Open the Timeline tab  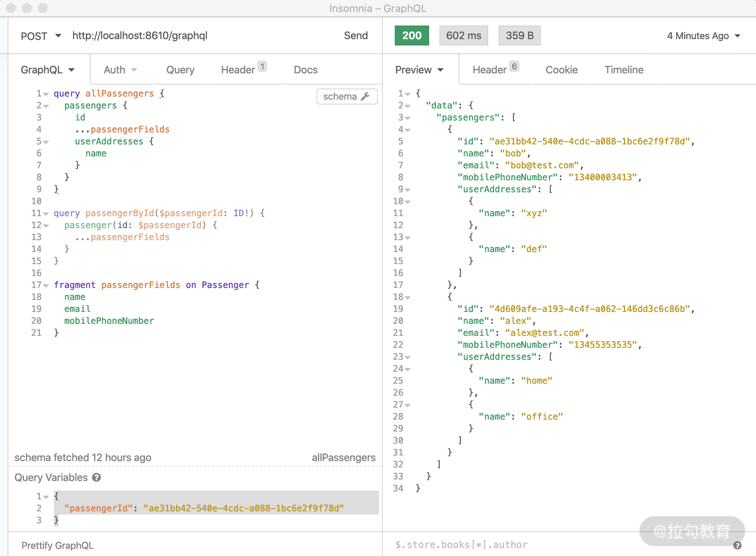(624, 70)
